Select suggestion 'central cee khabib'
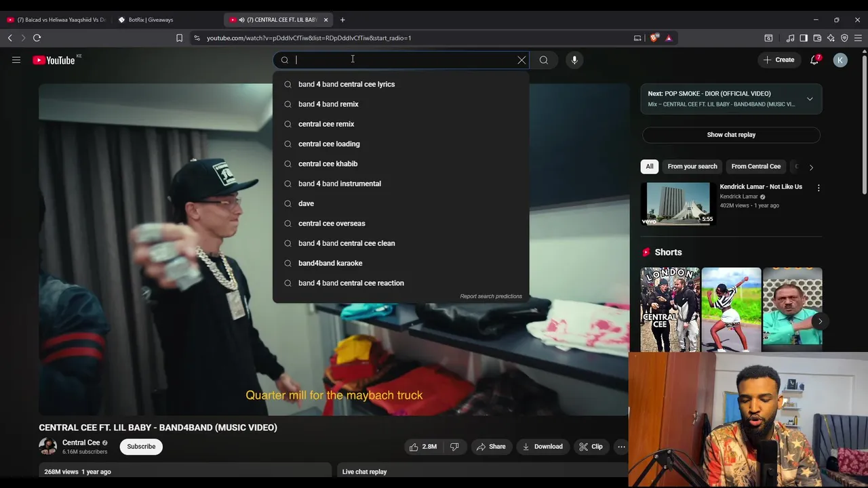Image resolution: width=868 pixels, height=488 pixels. [401, 164]
